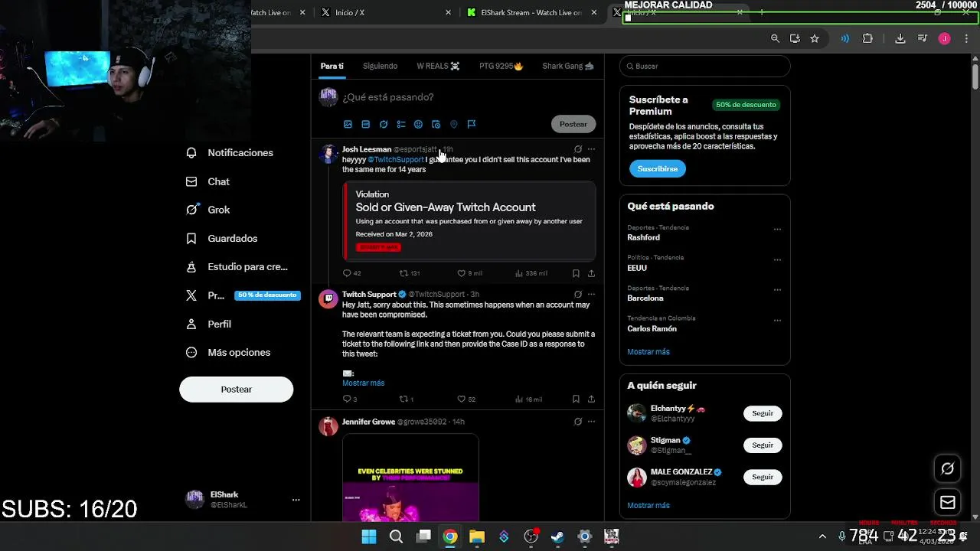Screen dimensions: 980x551
Task: Open options for Rashford trend
Action: [777, 230]
